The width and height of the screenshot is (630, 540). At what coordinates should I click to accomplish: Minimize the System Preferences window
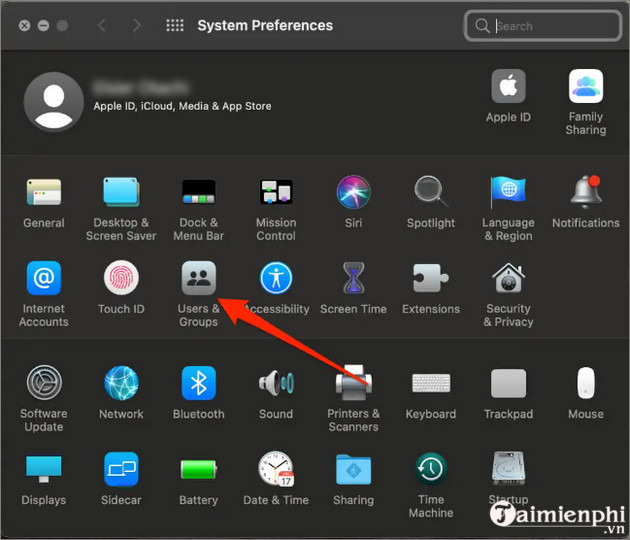point(43,26)
